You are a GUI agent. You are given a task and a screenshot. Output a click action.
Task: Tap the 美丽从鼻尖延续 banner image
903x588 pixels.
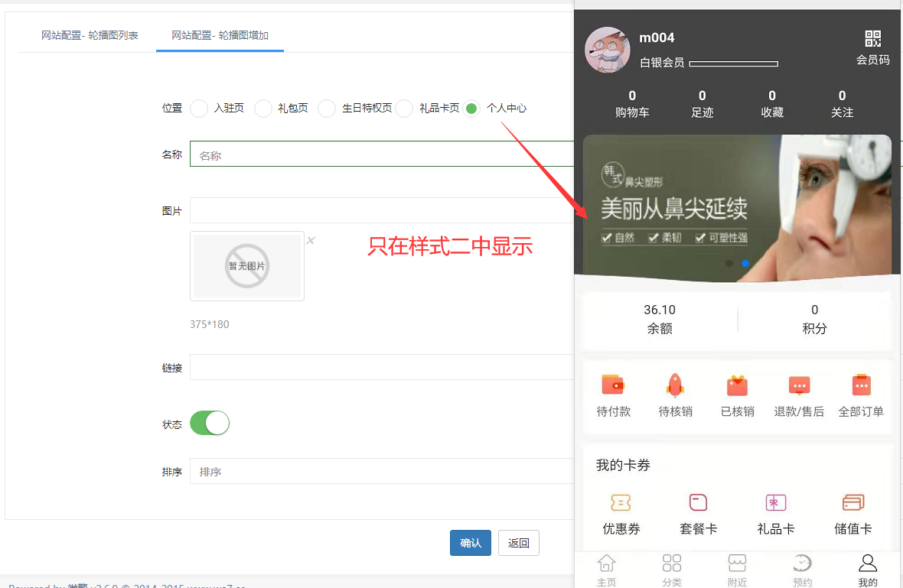737,208
